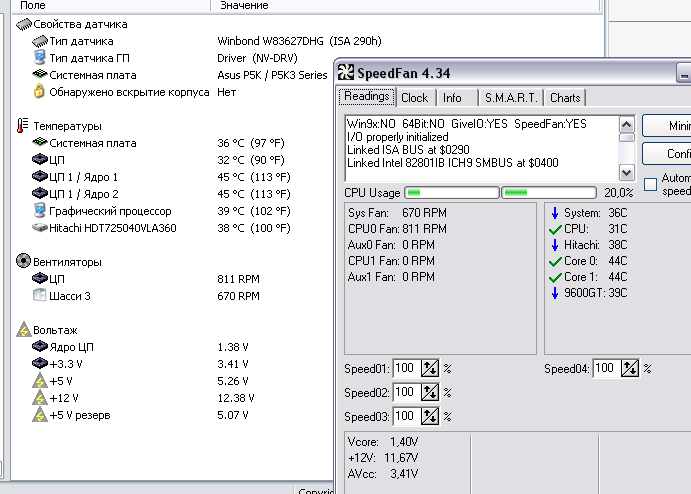Viewport: 691px width, 494px height.
Task: Enable the Automatic fan speed checkbox
Action: [x=650, y=184]
